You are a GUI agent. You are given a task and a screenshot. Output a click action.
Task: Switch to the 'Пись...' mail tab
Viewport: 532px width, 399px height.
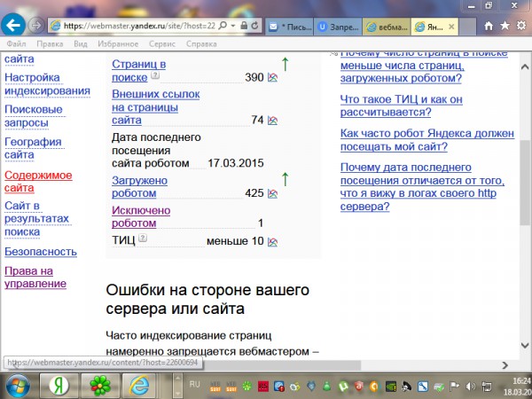click(x=290, y=27)
